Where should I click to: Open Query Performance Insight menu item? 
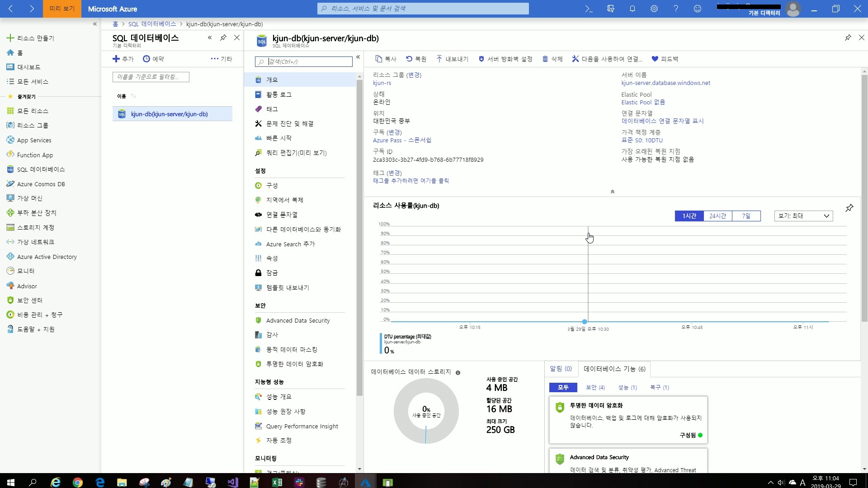(x=302, y=426)
